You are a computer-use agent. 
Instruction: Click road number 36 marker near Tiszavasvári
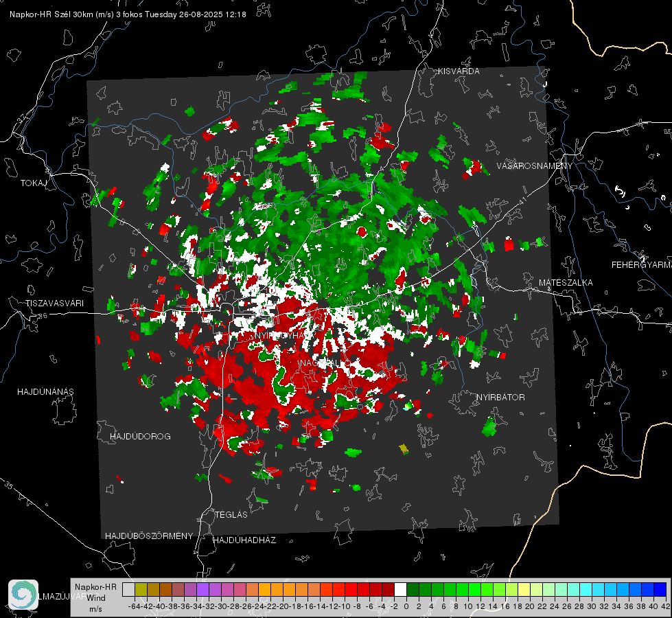43,316
